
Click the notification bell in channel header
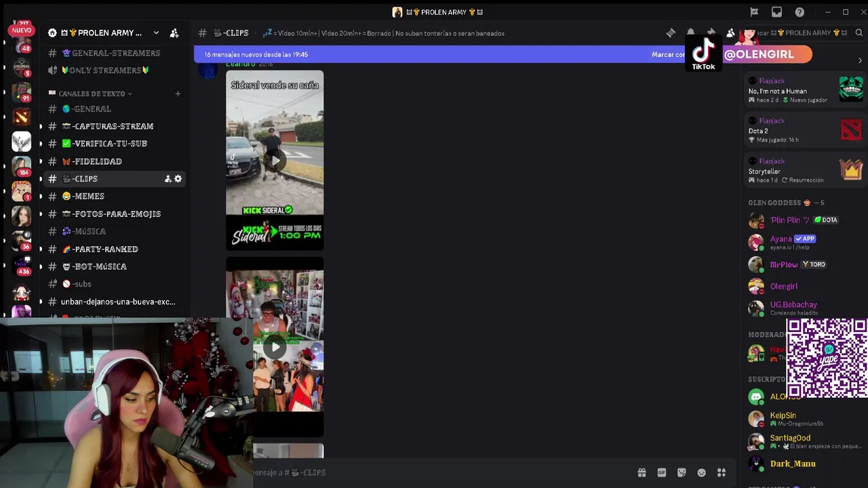(690, 33)
